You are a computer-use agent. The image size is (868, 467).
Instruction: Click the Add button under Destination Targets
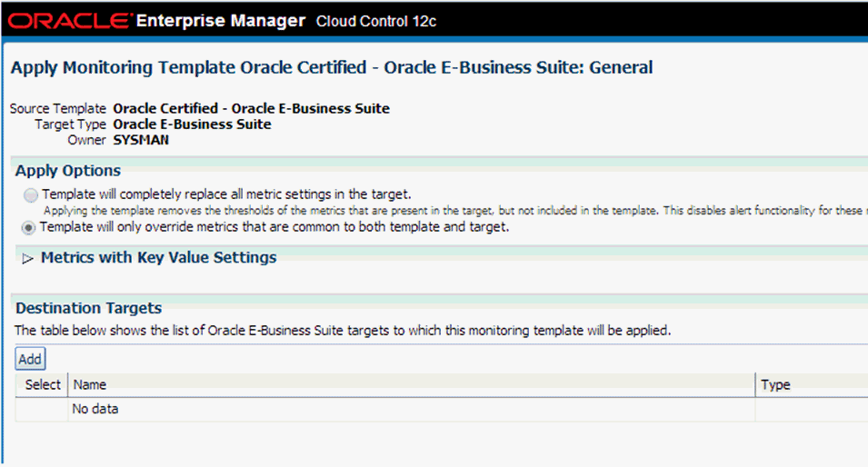[30, 359]
